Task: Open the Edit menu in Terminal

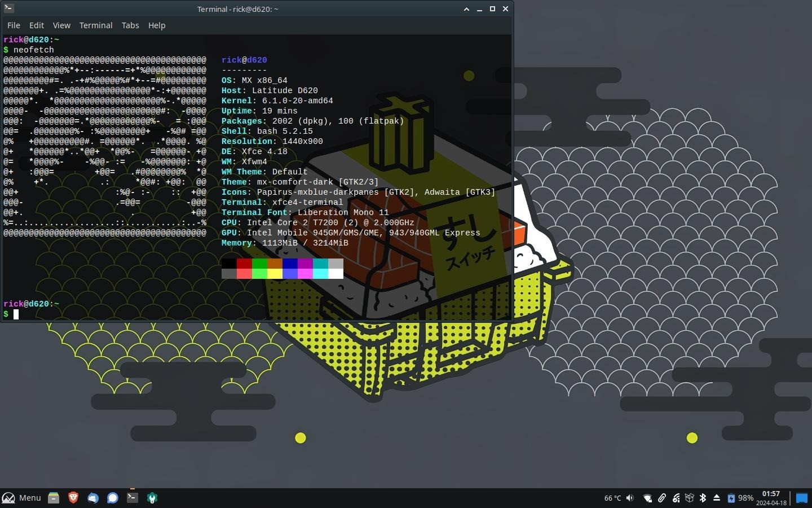Action: tap(37, 25)
